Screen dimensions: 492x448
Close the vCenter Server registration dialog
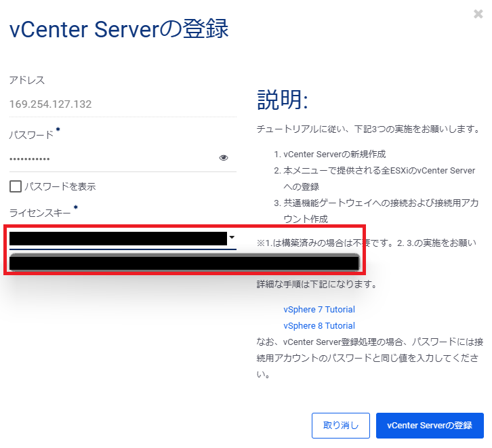pyautogui.click(x=478, y=14)
